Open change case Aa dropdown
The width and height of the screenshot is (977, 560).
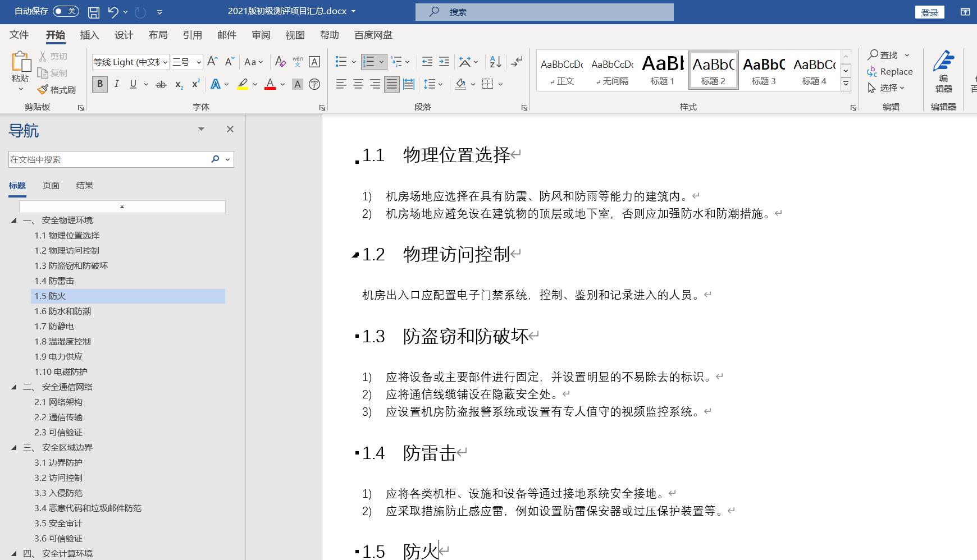click(x=254, y=62)
